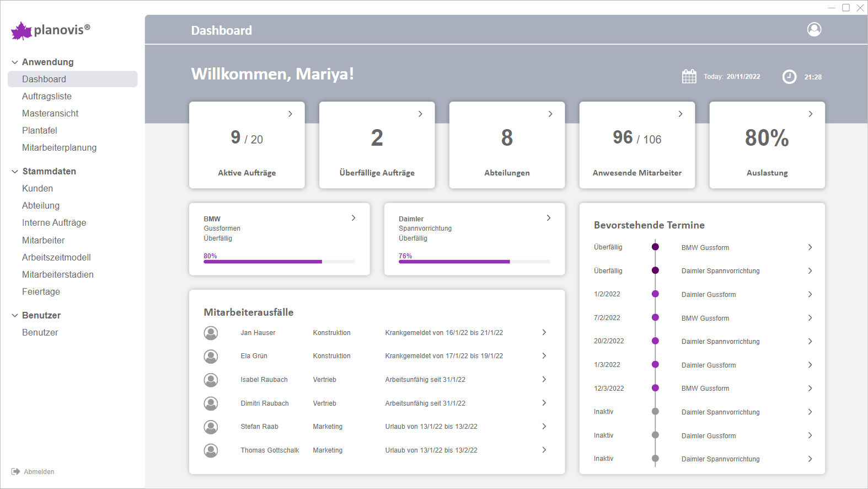The image size is (868, 489).
Task: Click timeline dot for 1/3/2022 Daimler Gussform
Action: click(x=655, y=364)
